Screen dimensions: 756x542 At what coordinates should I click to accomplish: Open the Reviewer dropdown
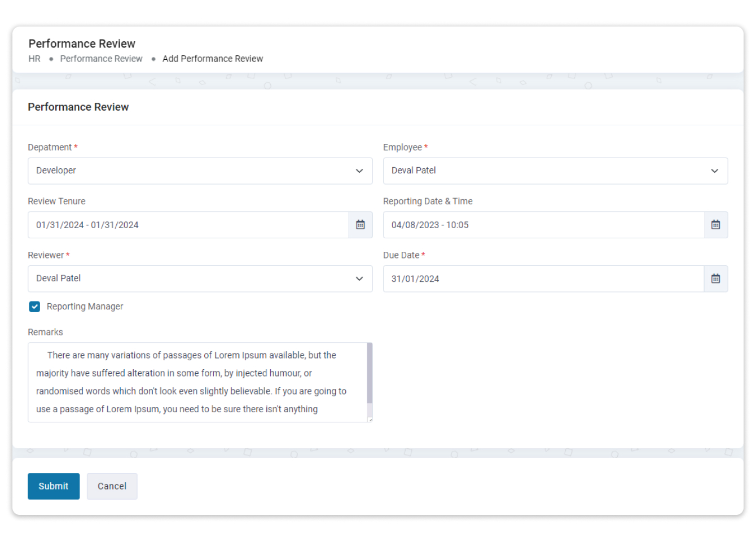click(x=200, y=278)
